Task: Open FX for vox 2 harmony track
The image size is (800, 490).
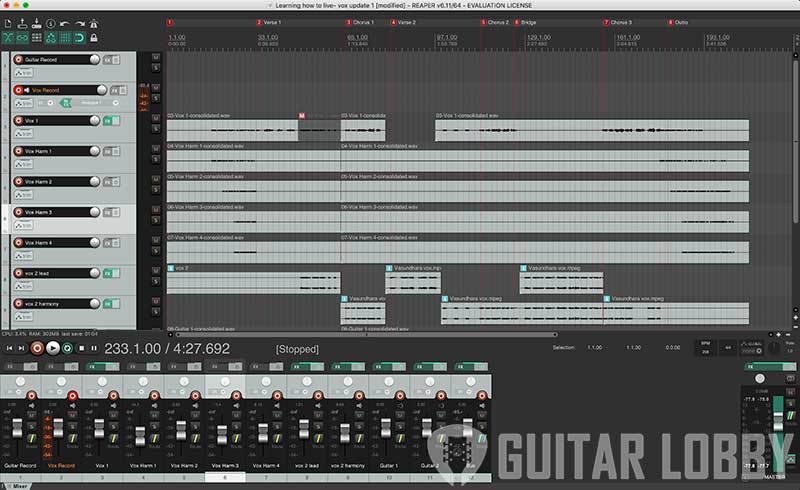Action: (x=108, y=304)
